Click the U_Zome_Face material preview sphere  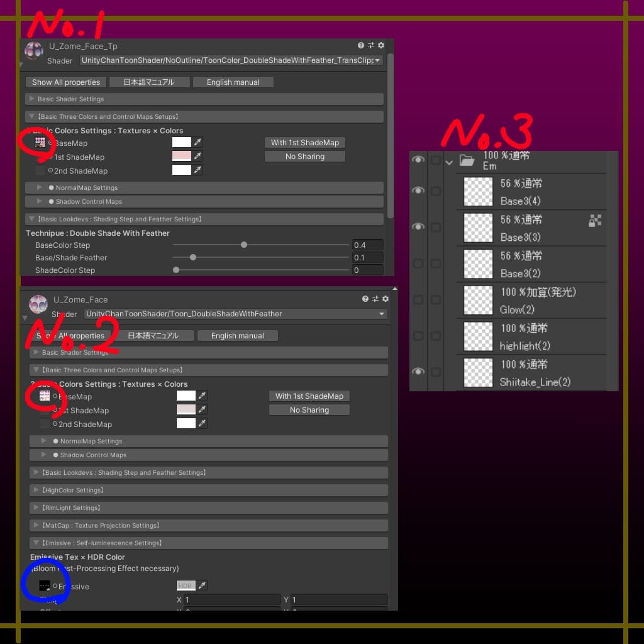(38, 304)
